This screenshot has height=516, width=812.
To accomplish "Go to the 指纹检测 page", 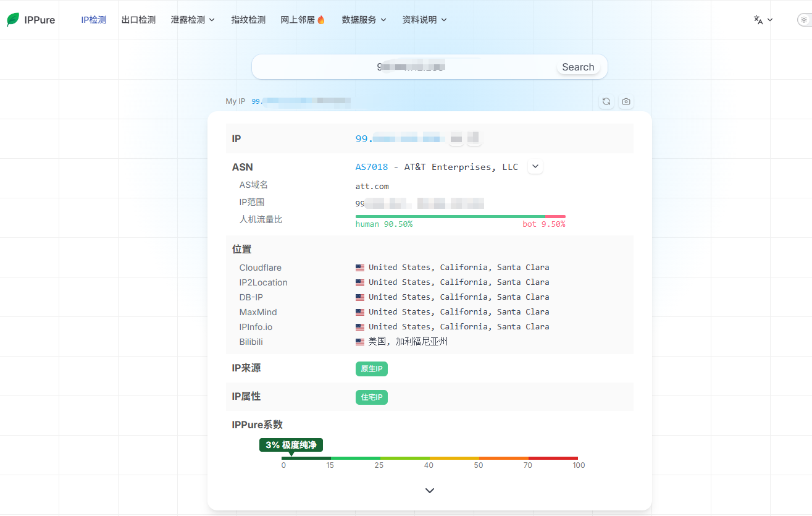I will pos(248,20).
